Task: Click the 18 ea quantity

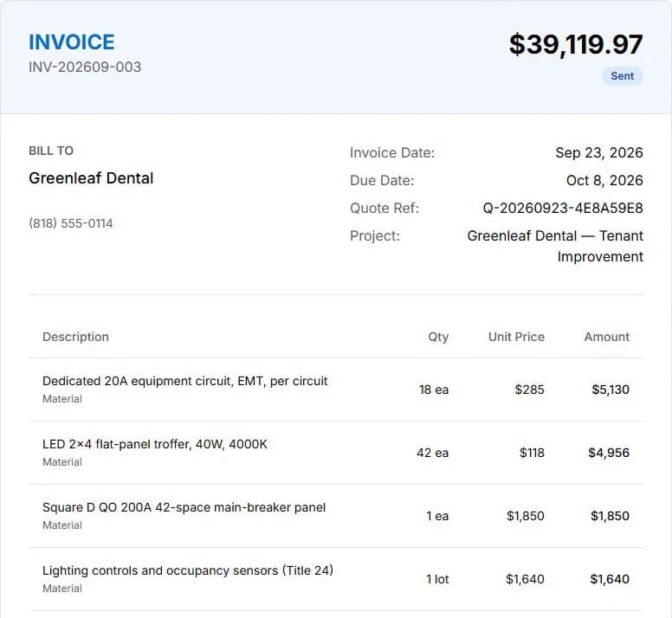Action: click(x=434, y=389)
